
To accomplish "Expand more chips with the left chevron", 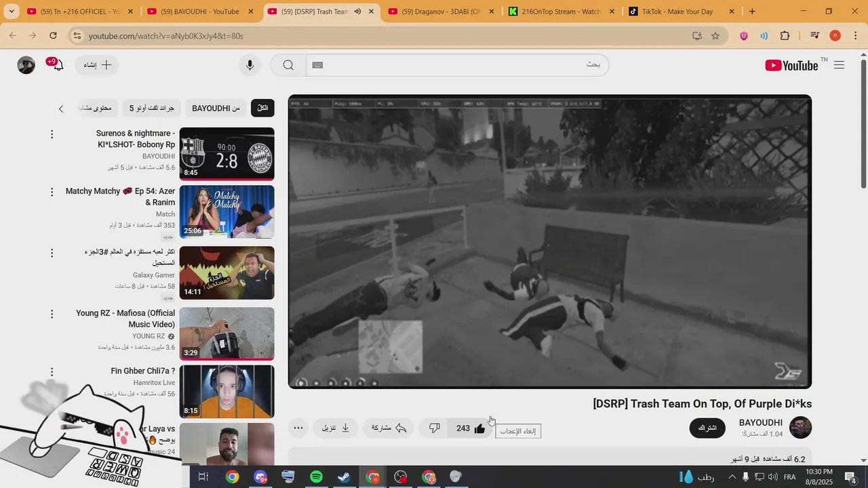I will coord(61,108).
